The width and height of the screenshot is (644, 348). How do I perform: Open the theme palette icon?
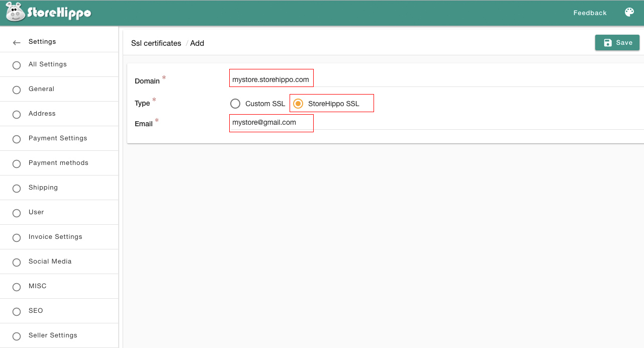click(629, 13)
